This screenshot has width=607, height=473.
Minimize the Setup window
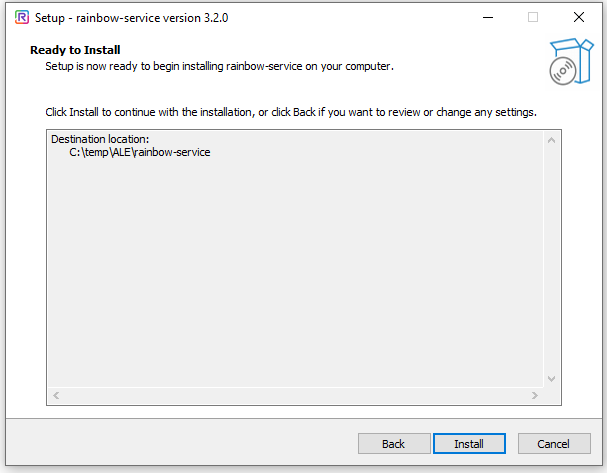point(487,17)
